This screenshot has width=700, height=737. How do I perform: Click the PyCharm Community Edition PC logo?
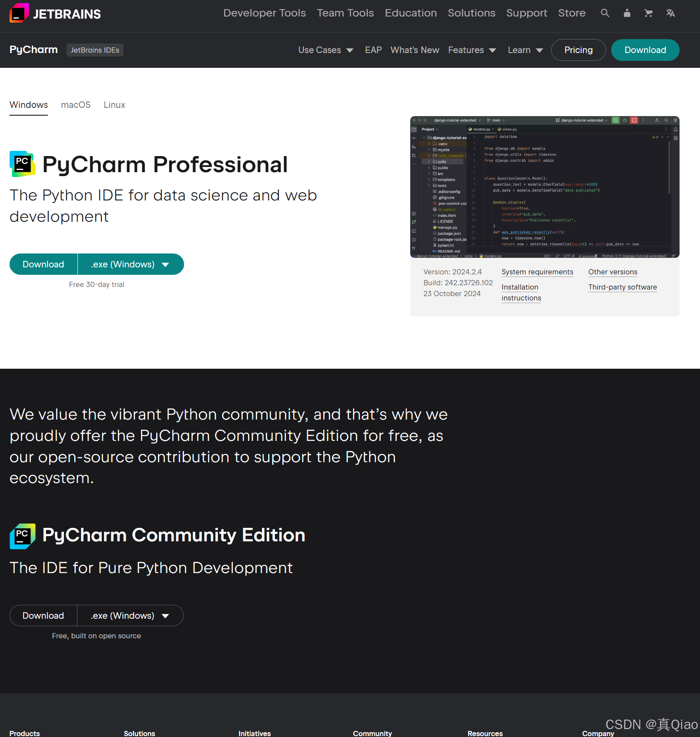23,536
